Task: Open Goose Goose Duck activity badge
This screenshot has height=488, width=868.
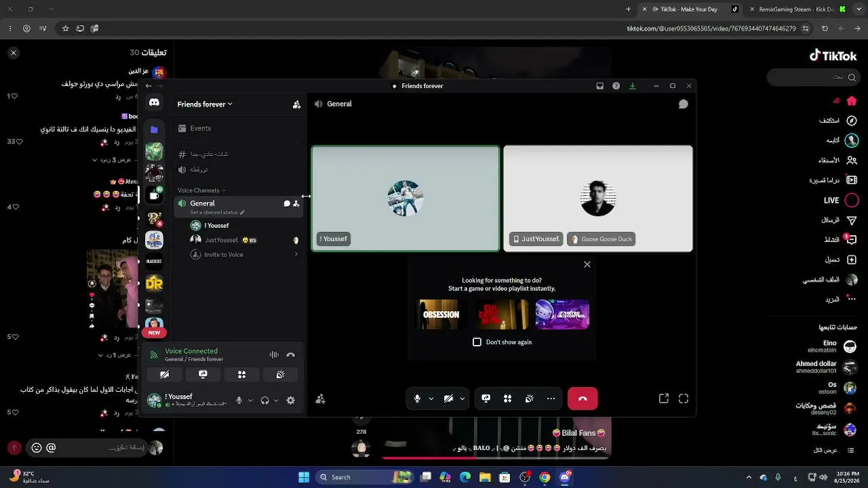Action: click(x=601, y=239)
